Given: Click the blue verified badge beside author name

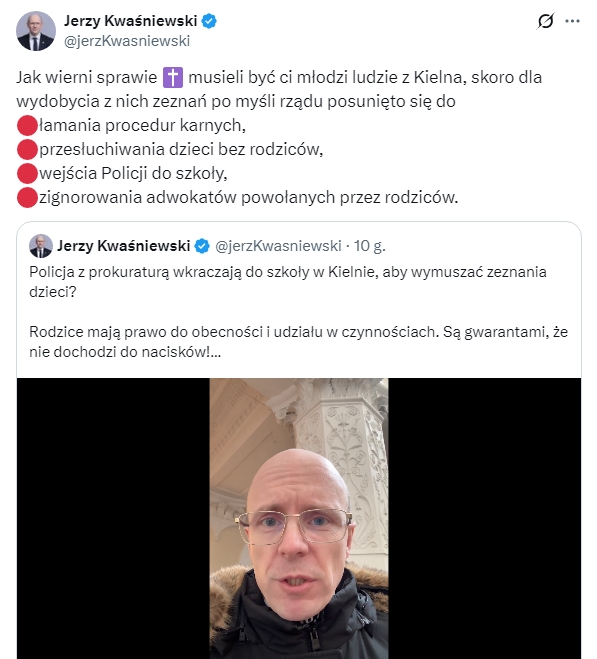Looking at the screenshot, I should [x=209, y=21].
